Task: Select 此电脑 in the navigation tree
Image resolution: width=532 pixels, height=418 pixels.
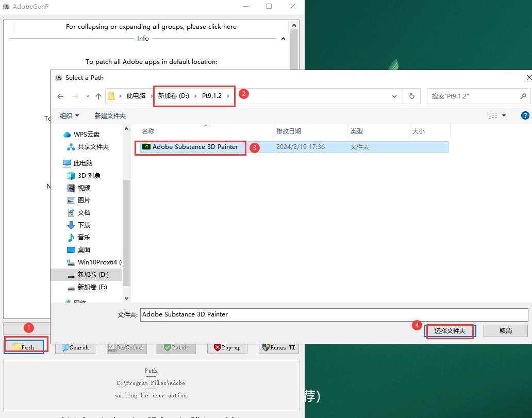Action: click(x=83, y=163)
